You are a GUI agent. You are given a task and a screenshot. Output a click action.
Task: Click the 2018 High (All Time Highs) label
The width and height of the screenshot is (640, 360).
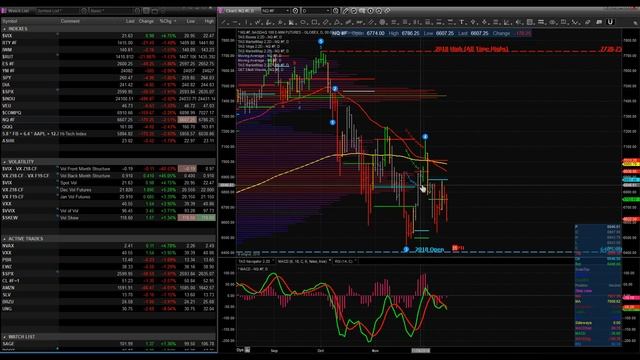coord(471,49)
